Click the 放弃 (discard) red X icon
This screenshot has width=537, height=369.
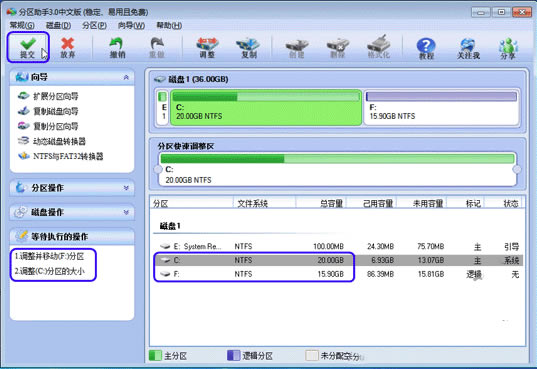pos(67,44)
